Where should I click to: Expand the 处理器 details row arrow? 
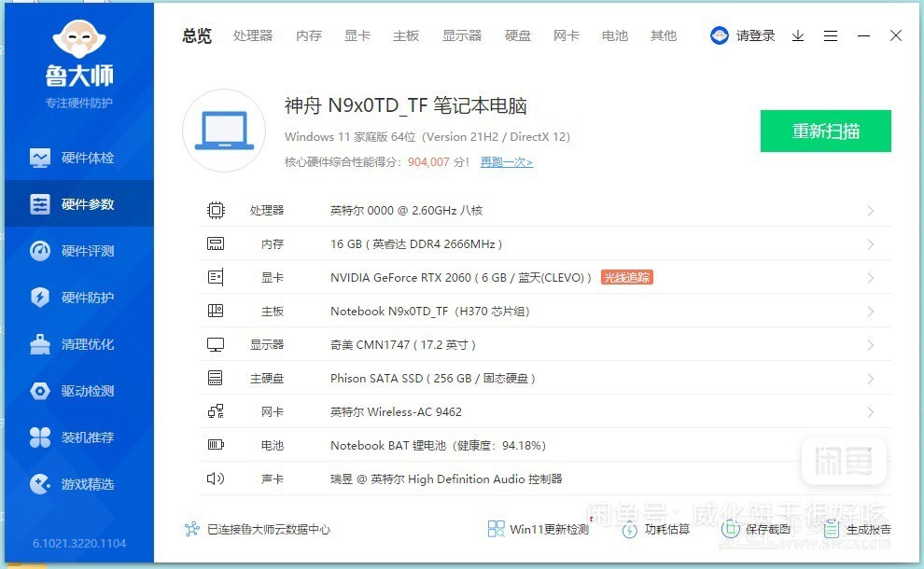point(870,211)
